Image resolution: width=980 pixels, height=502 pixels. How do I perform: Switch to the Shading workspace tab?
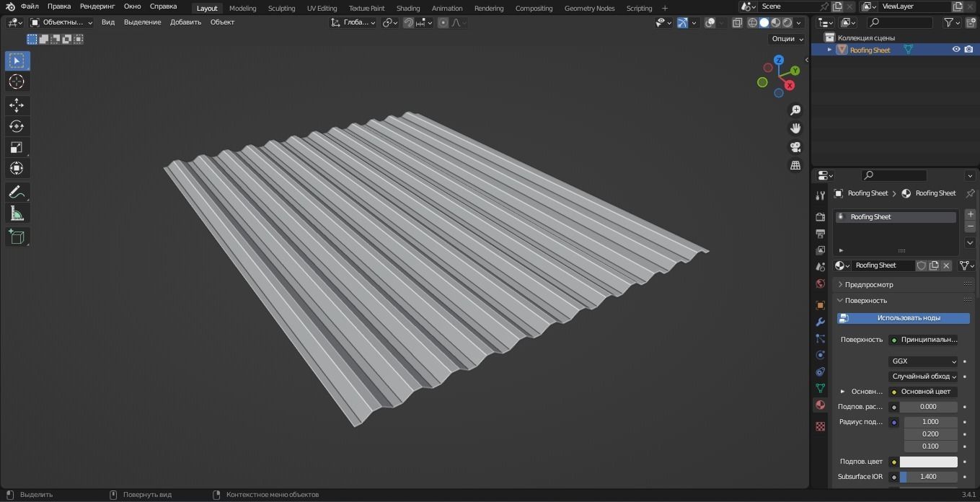coord(407,8)
